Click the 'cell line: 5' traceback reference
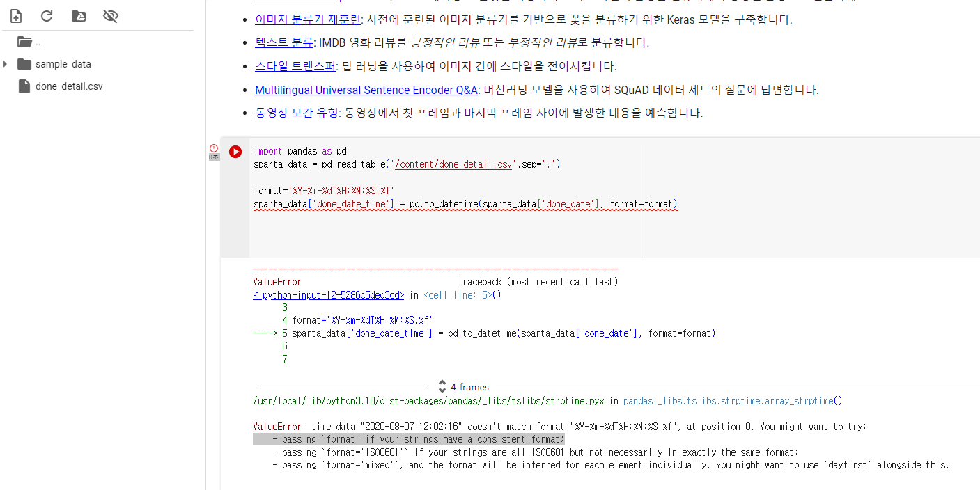Viewport: 980px width, 490px height. click(x=458, y=295)
